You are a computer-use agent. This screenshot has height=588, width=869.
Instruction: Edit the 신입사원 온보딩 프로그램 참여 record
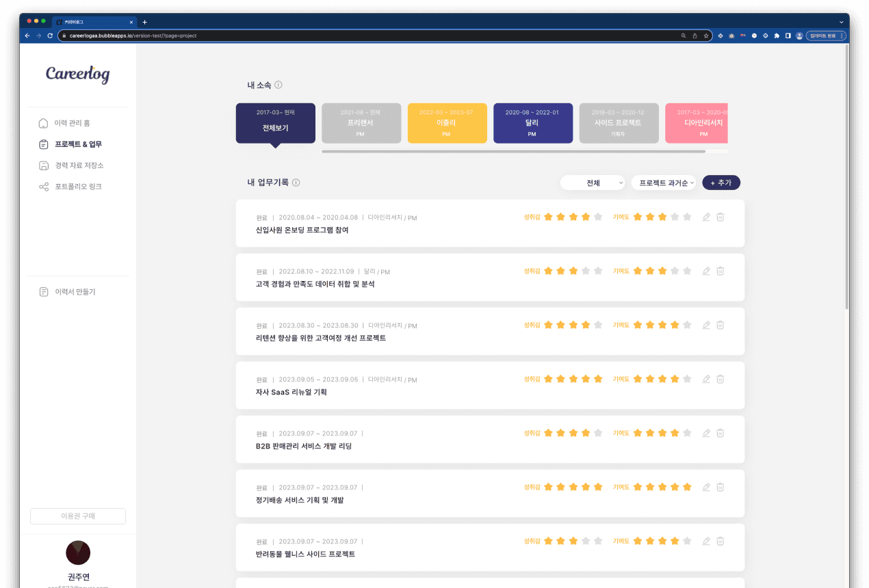[706, 217]
